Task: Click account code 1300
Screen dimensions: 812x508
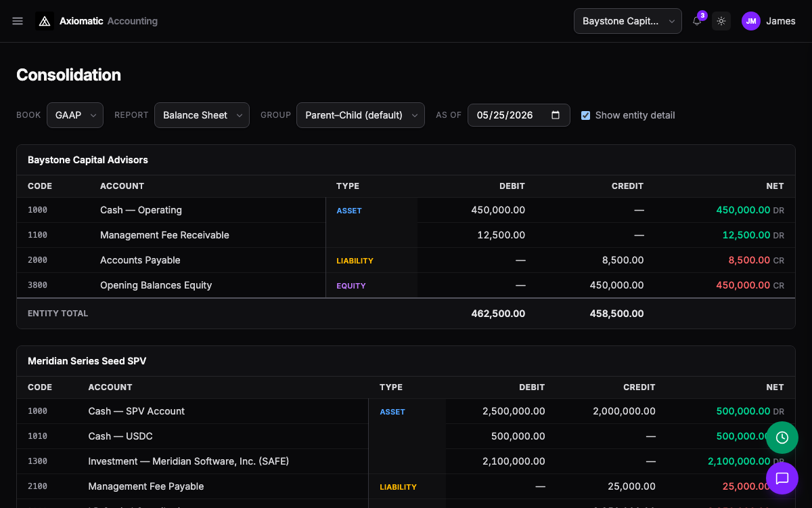Action: pos(37,461)
